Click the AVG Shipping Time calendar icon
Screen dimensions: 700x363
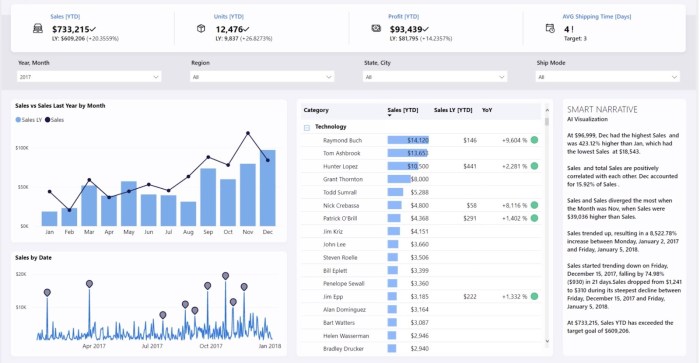click(x=550, y=29)
